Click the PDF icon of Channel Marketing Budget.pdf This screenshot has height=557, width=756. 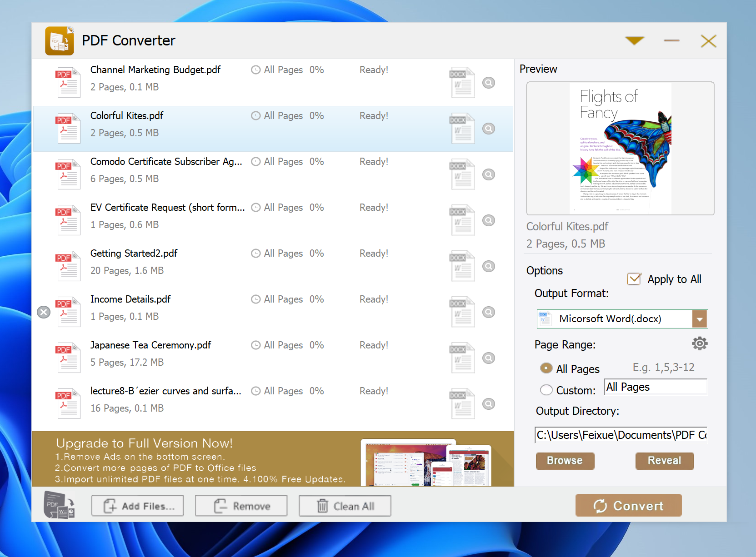tap(68, 82)
